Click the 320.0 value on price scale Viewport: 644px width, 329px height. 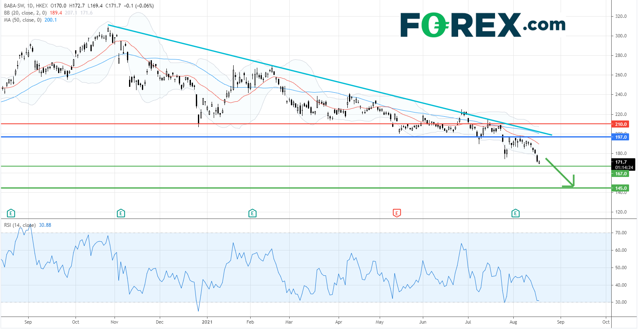620,17
